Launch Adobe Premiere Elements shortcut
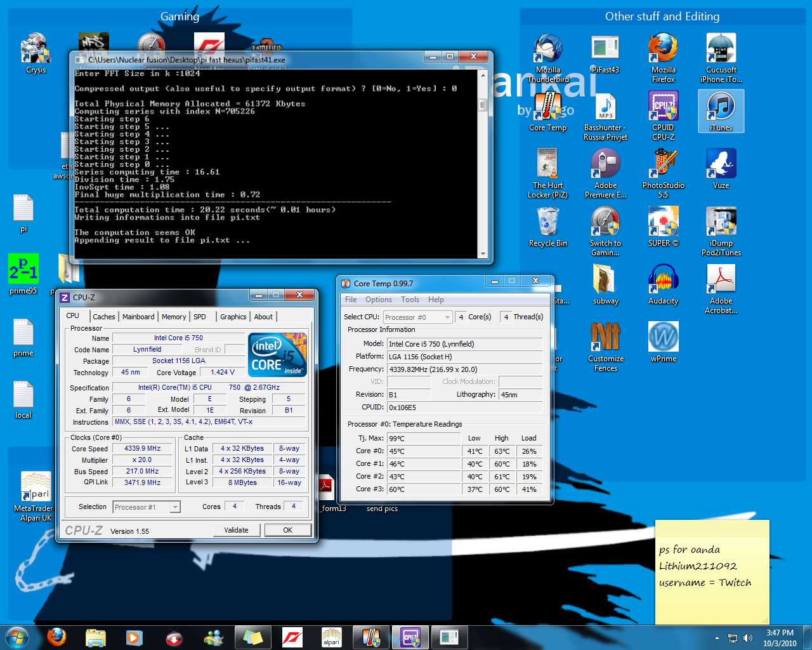812x650 pixels. [x=606, y=174]
